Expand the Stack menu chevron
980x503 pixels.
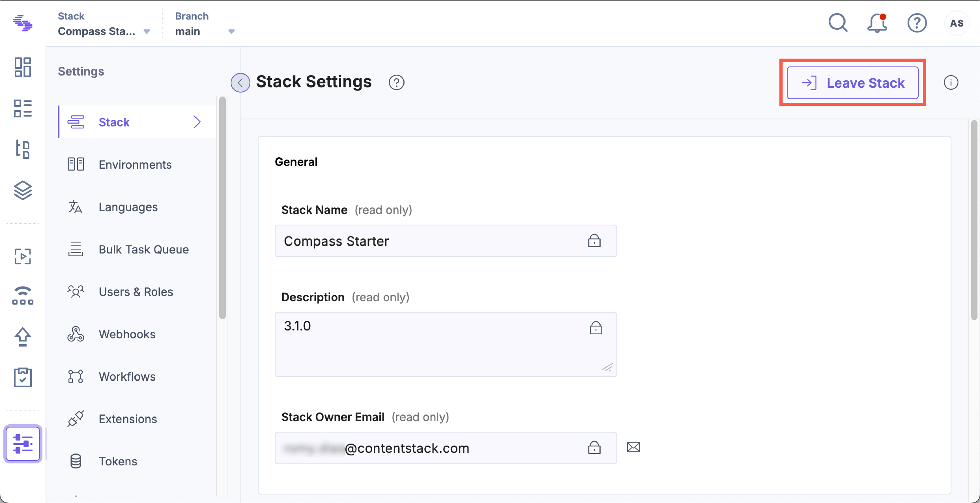click(x=197, y=122)
